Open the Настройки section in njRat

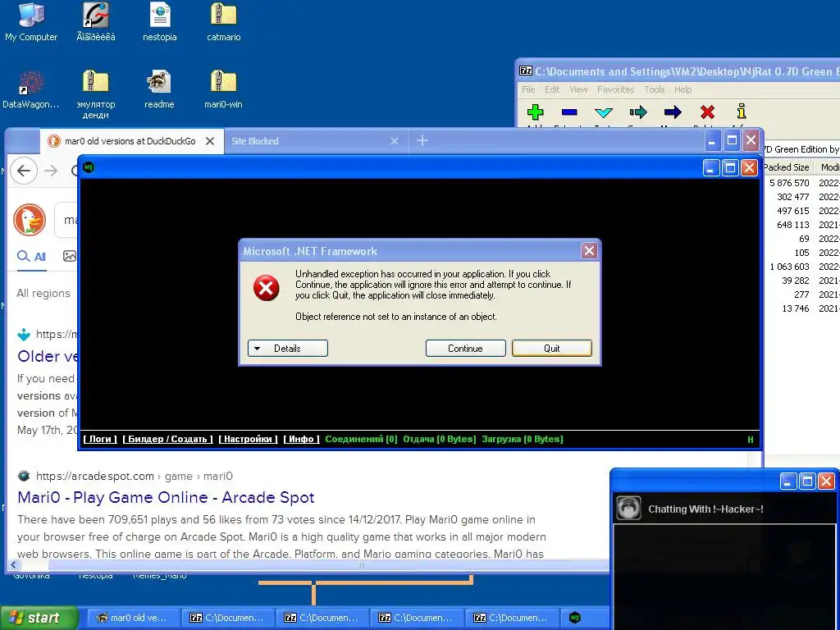click(x=248, y=440)
